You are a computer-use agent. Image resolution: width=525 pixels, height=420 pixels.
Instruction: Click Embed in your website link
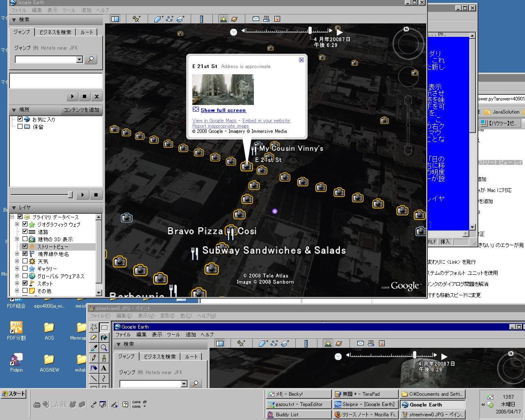266,121
